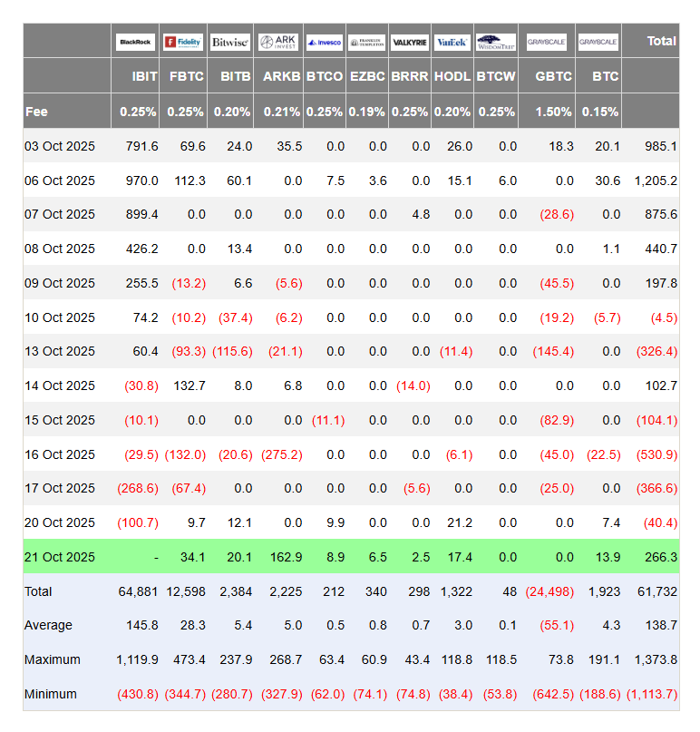Click the grand total 61,732

point(657,591)
